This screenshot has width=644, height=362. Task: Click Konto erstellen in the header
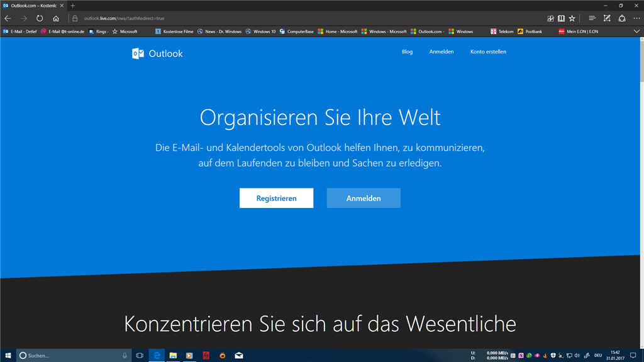pos(488,52)
